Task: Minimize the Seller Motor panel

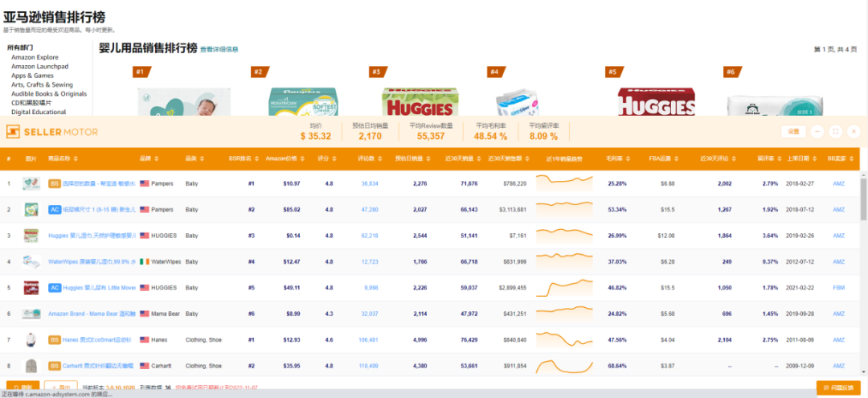Action: tap(817, 132)
